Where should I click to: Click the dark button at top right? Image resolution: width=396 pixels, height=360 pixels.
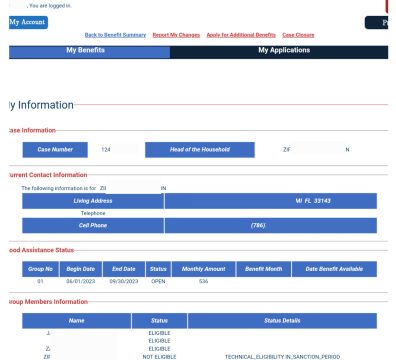click(x=377, y=23)
